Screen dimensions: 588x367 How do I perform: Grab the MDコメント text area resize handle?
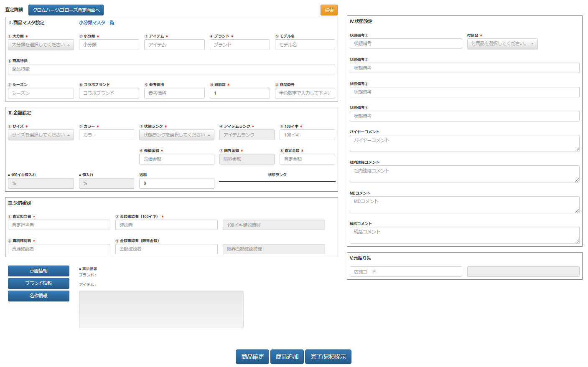[x=577, y=211]
